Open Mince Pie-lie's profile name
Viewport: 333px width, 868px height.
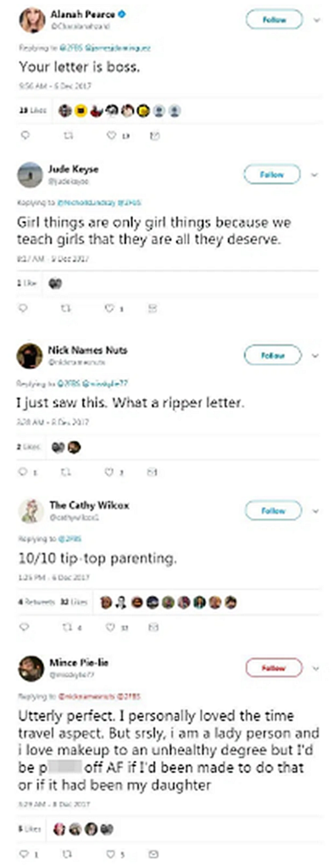tap(79, 663)
